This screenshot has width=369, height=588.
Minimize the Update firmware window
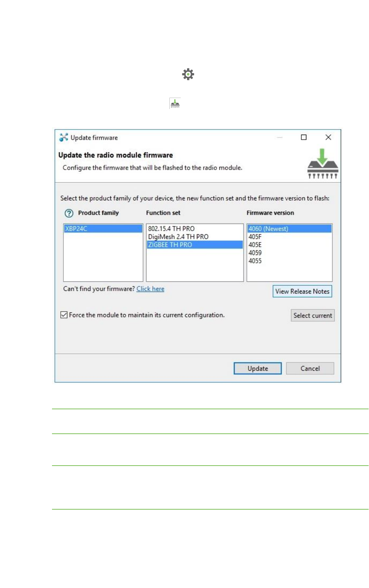280,137
